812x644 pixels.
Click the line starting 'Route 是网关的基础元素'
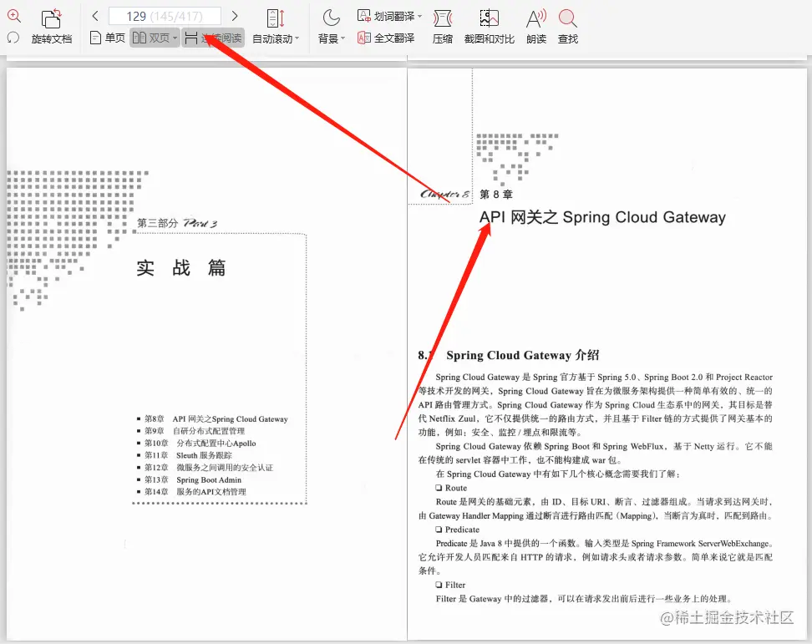604,502
